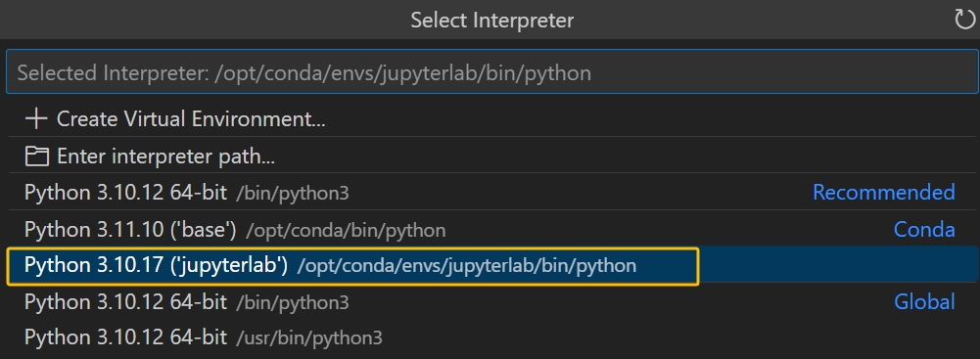Click /bin/python3 path in the Global row

[x=293, y=303]
